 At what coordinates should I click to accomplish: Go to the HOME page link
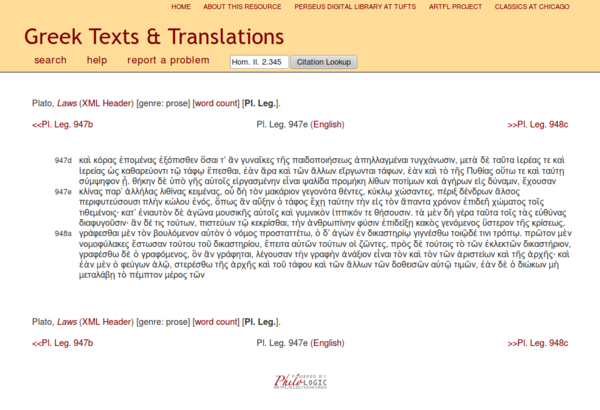(181, 7)
